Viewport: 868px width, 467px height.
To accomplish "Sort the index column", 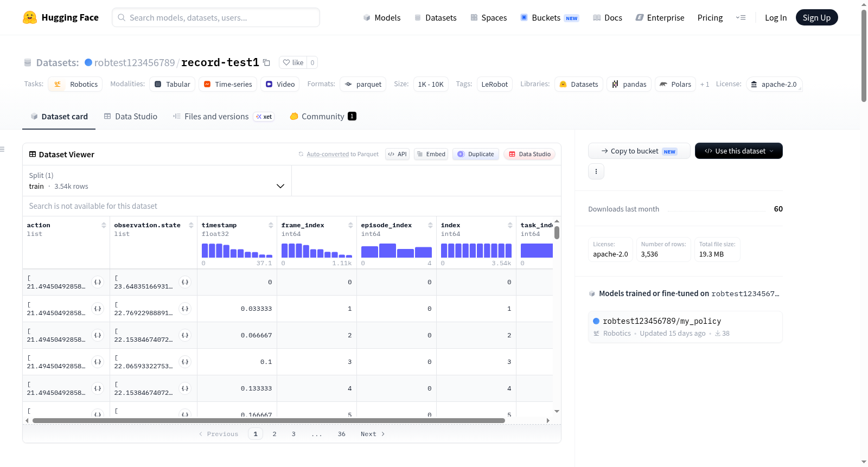I will point(510,225).
